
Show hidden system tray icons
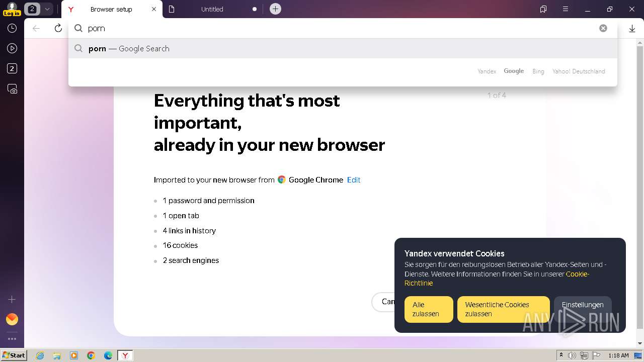tap(561, 355)
